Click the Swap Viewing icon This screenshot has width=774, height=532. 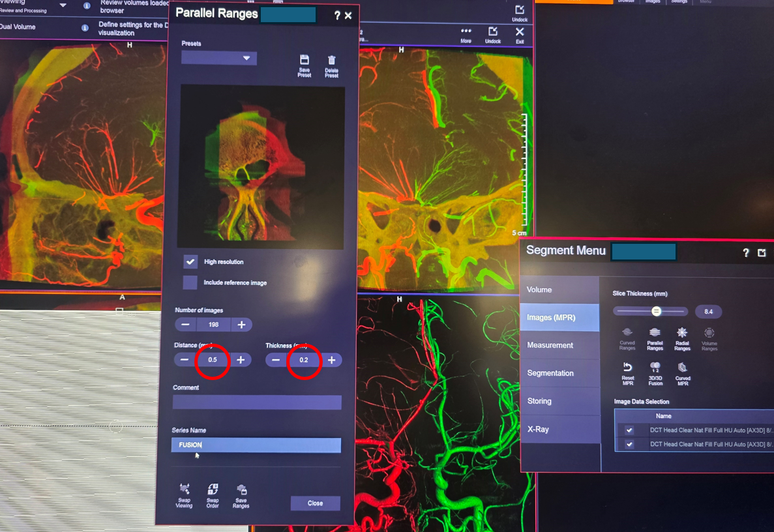tap(185, 490)
